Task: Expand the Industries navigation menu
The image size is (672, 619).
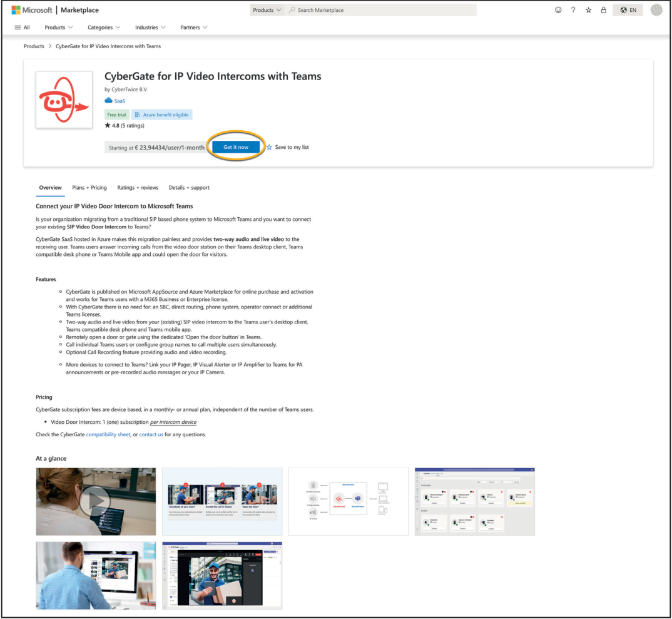Action: tap(150, 28)
